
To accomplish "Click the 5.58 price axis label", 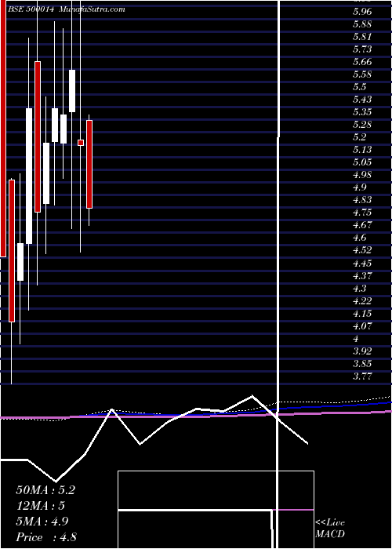I will coord(362,75).
